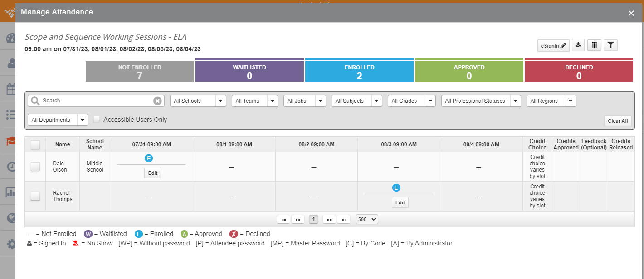
Task: Select the Approved status tile
Action: click(469, 70)
